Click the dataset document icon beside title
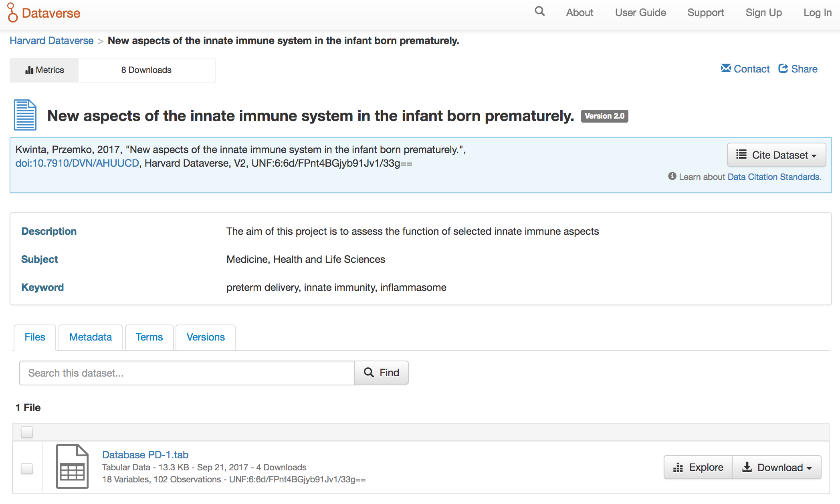Screen dimensions: 840x504 (x=25, y=115)
